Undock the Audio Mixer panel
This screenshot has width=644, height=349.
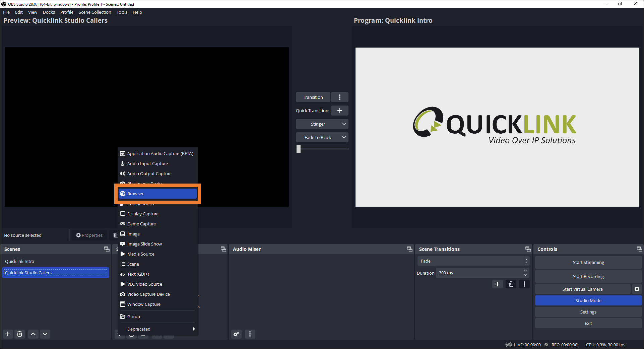click(x=409, y=249)
